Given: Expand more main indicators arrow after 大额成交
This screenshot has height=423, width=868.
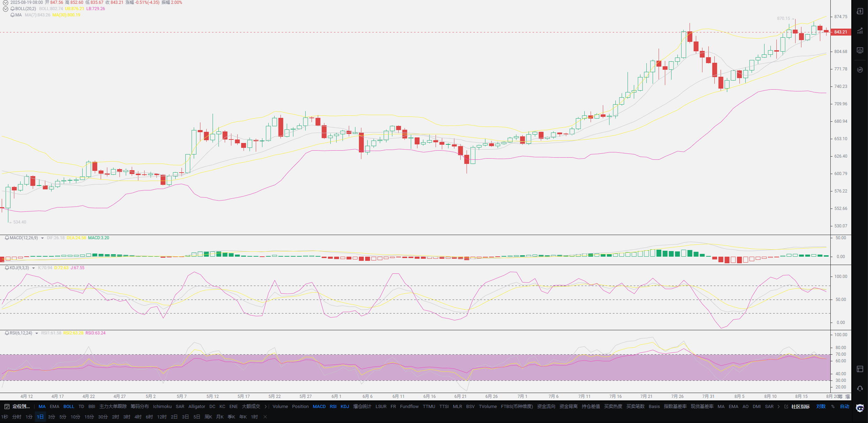Looking at the screenshot, I should tap(266, 407).
